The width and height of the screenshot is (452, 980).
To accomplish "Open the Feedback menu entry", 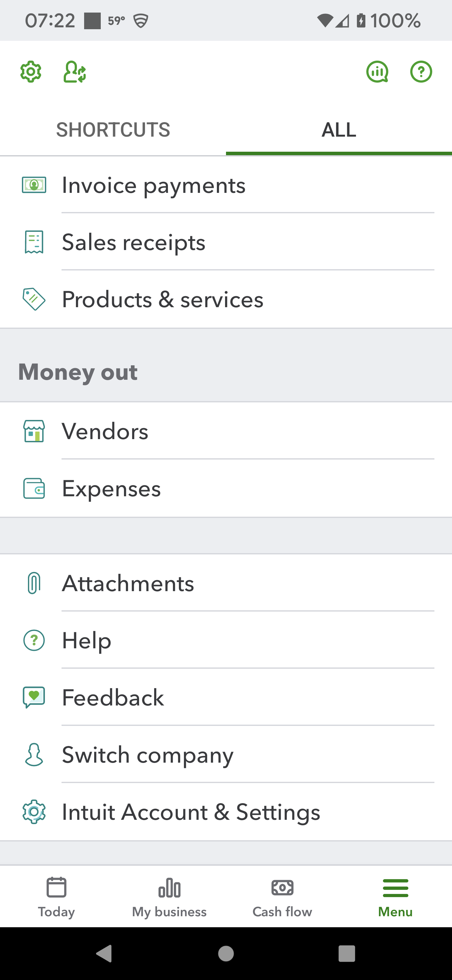I will point(113,698).
